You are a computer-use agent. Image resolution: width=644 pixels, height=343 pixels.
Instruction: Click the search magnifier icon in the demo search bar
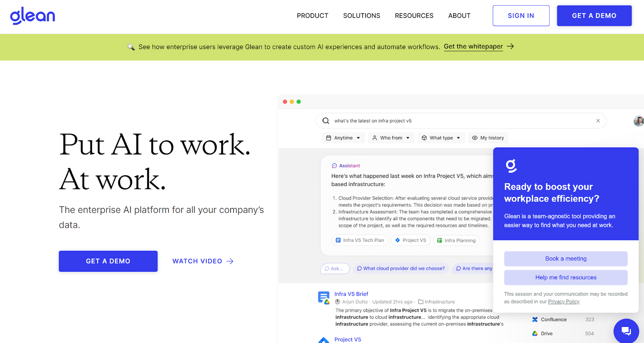pos(326,121)
